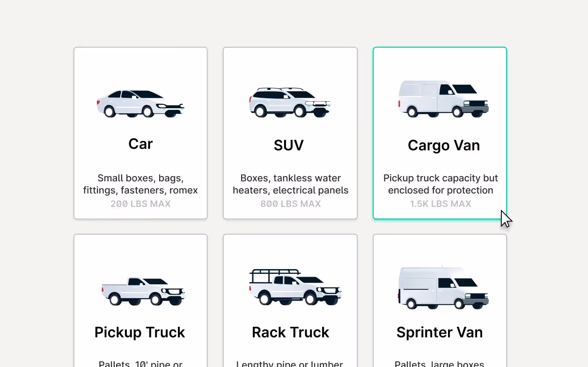Deselect Cargo Van by choosing Pickup Truck
The height and width of the screenshot is (367, 588).
pyautogui.click(x=140, y=300)
